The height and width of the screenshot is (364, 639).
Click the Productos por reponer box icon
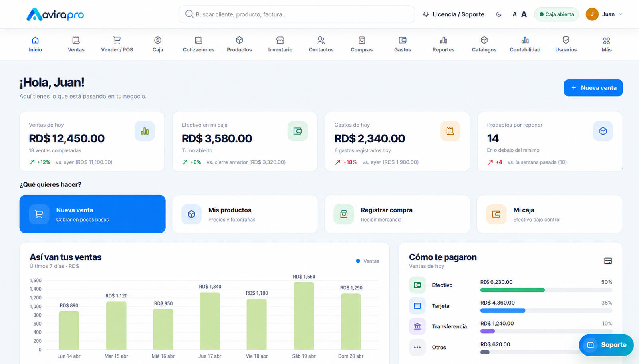[x=603, y=131]
